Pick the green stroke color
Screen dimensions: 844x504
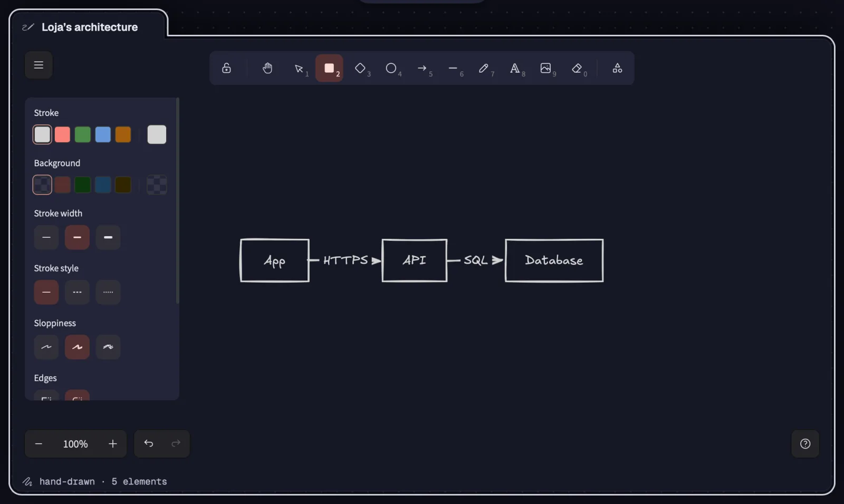tap(82, 134)
